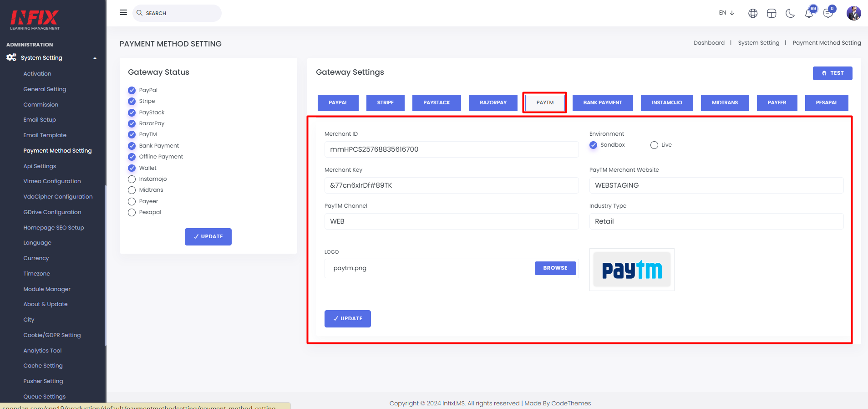This screenshot has width=868, height=409.
Task: Toggle dark mode moon icon
Action: [x=790, y=13]
